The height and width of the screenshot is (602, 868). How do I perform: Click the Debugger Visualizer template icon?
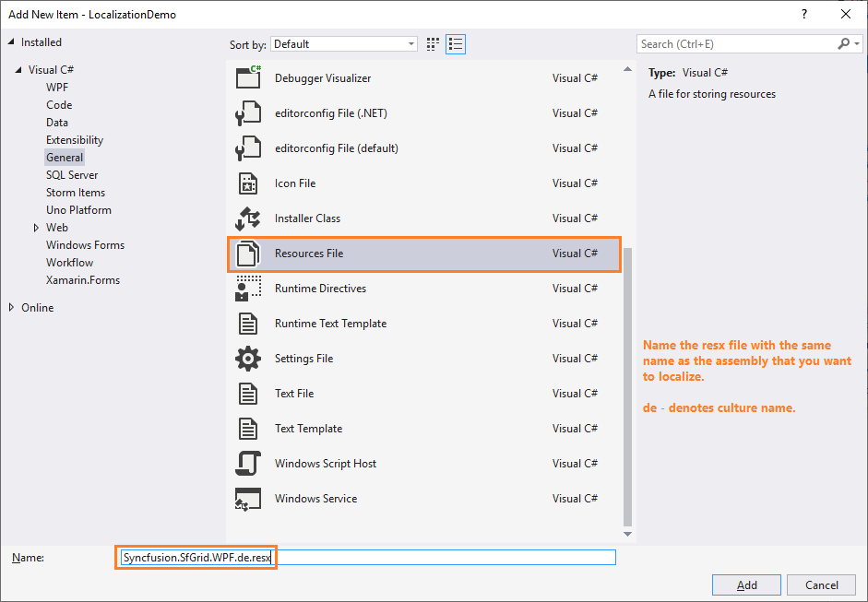[x=248, y=78]
